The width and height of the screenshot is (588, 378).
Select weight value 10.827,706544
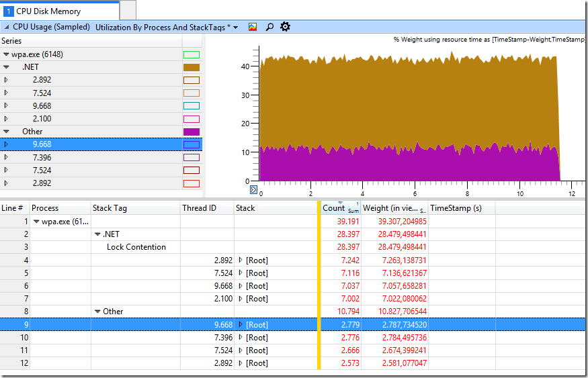point(402,312)
